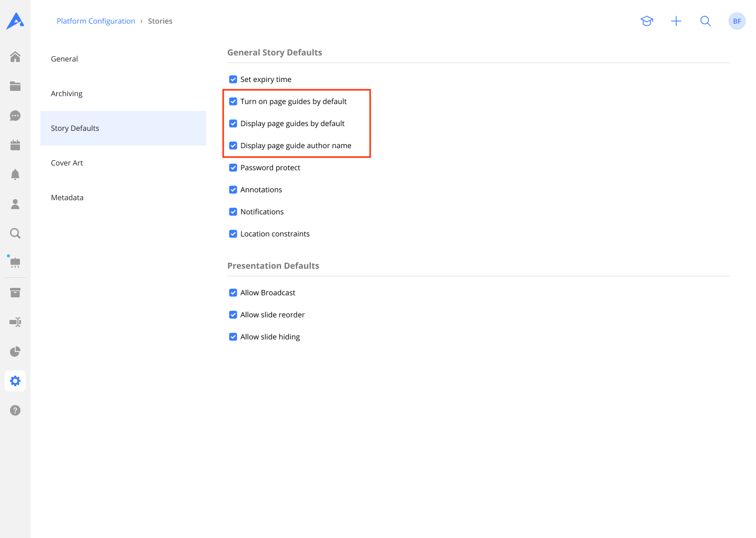
Task: Select the presentation easel icon with blue dot
Action: 15,263
